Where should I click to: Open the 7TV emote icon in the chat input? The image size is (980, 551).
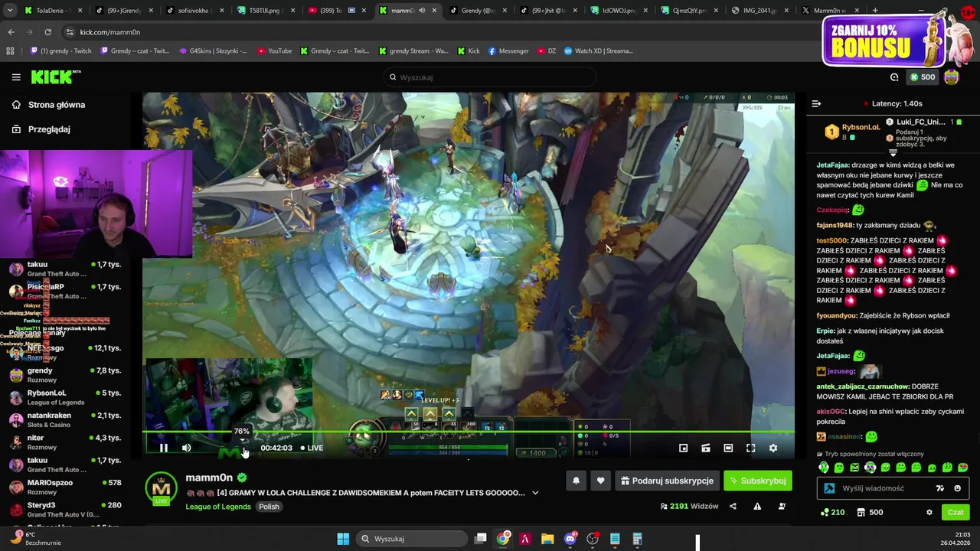940,488
